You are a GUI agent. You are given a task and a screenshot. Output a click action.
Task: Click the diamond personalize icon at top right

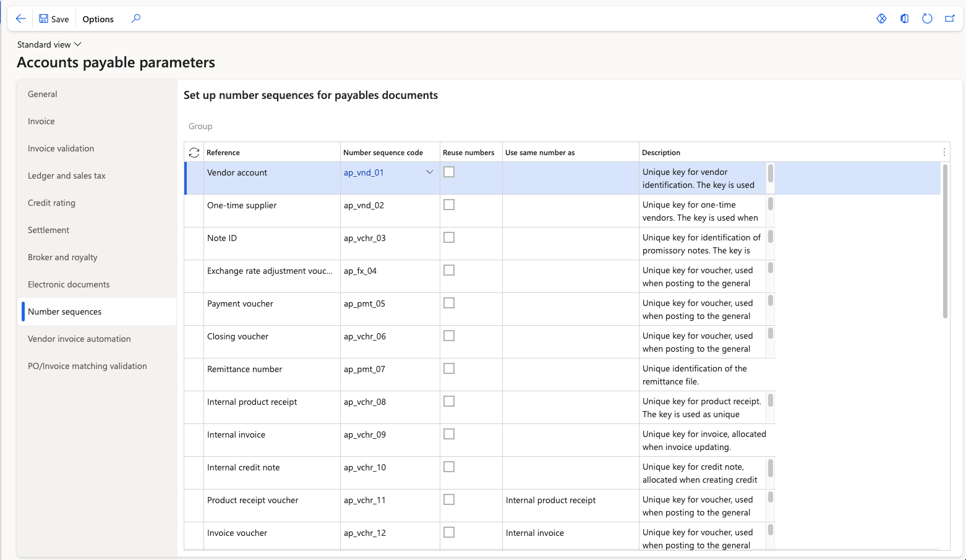(882, 19)
